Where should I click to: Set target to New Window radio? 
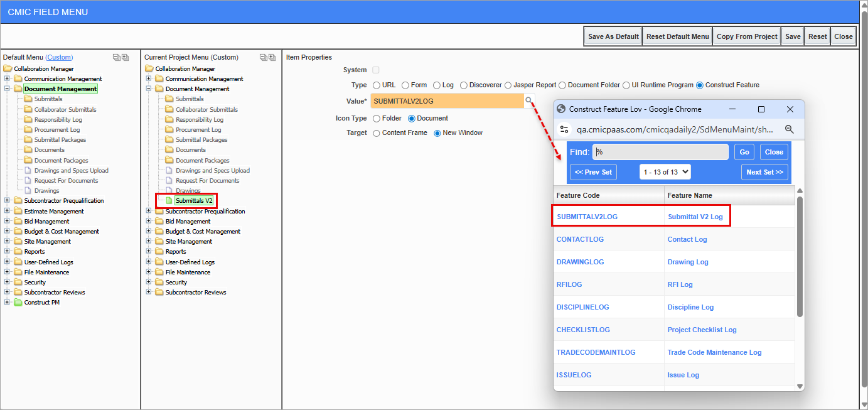coord(437,133)
